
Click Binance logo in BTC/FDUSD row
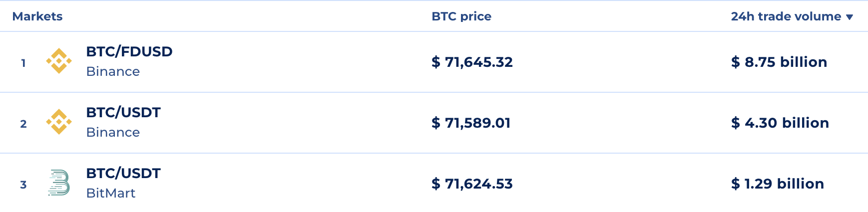59,61
